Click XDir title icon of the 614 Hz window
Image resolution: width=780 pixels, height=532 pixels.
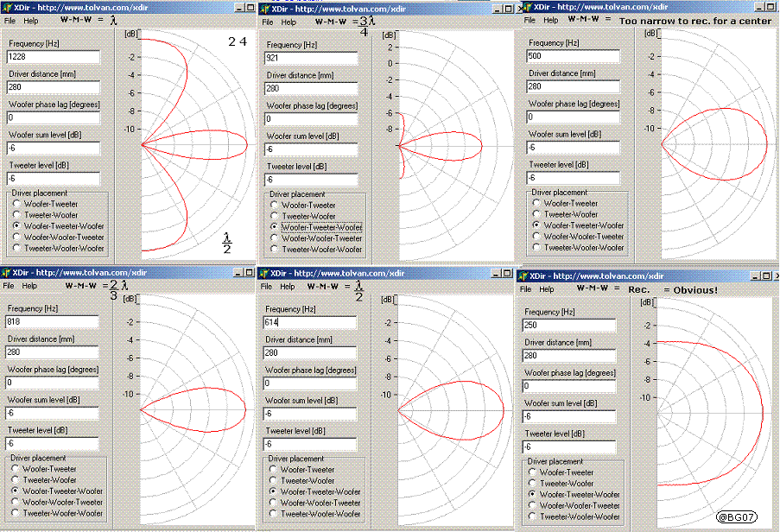coord(263,274)
